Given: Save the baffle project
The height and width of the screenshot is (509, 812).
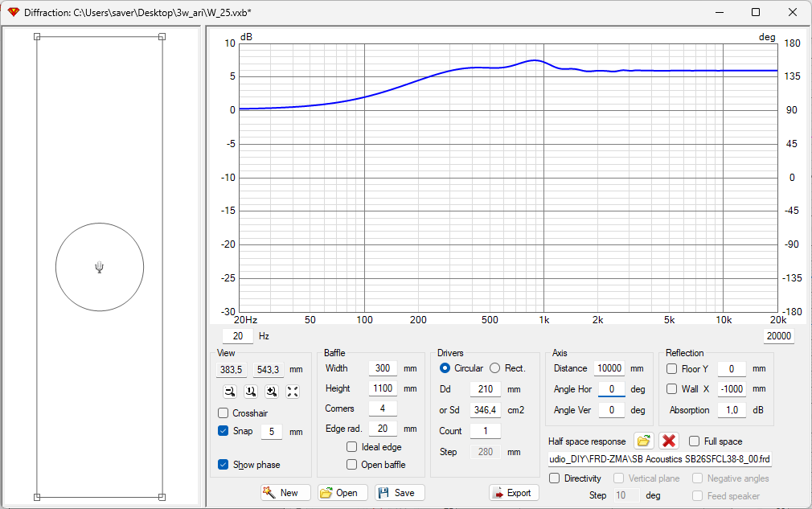Looking at the screenshot, I should pyautogui.click(x=400, y=492).
